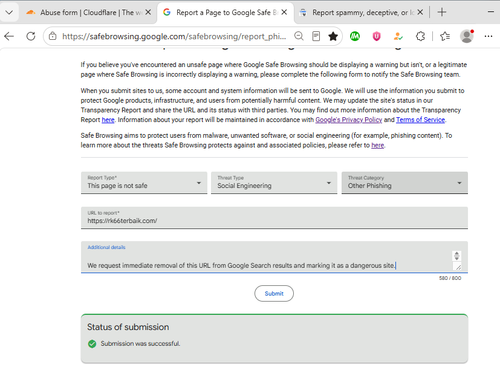Open the Terms of Service link

pos(420,120)
